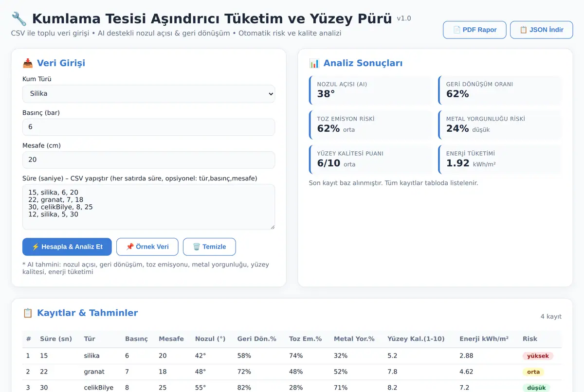
Task: Click the orta risk badge in granat row
Action: pos(533,372)
